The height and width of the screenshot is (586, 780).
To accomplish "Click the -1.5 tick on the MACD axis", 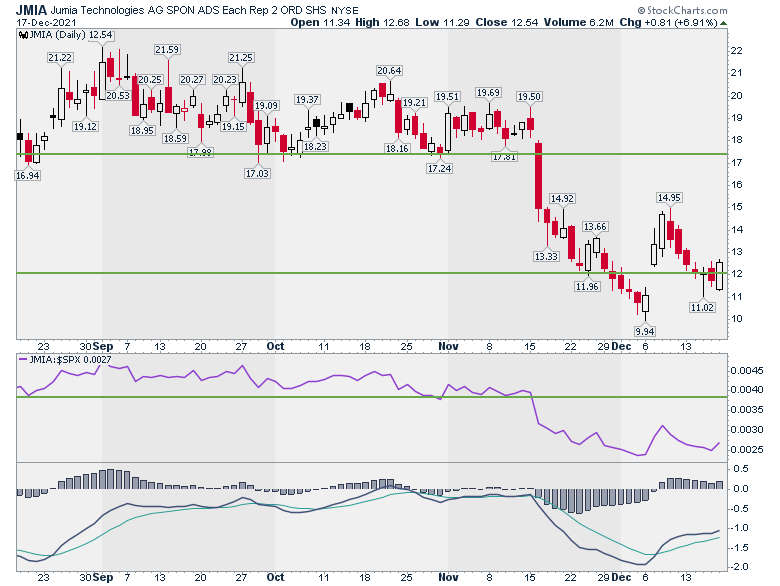I will (x=741, y=547).
